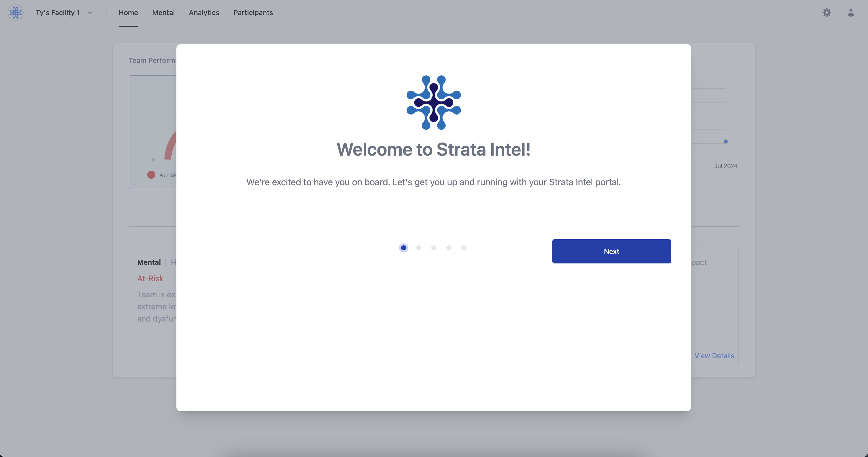Select the first onboarding step dot
This screenshot has width=868, height=457.
[403, 248]
